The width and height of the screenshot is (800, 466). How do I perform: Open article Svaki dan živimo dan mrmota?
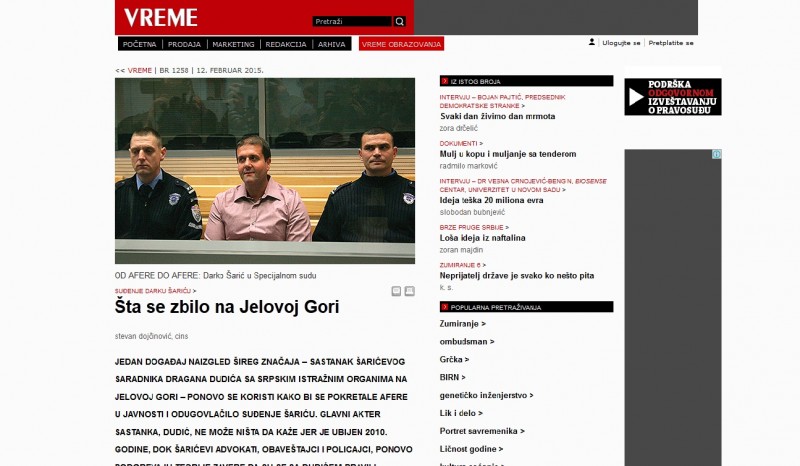497,116
